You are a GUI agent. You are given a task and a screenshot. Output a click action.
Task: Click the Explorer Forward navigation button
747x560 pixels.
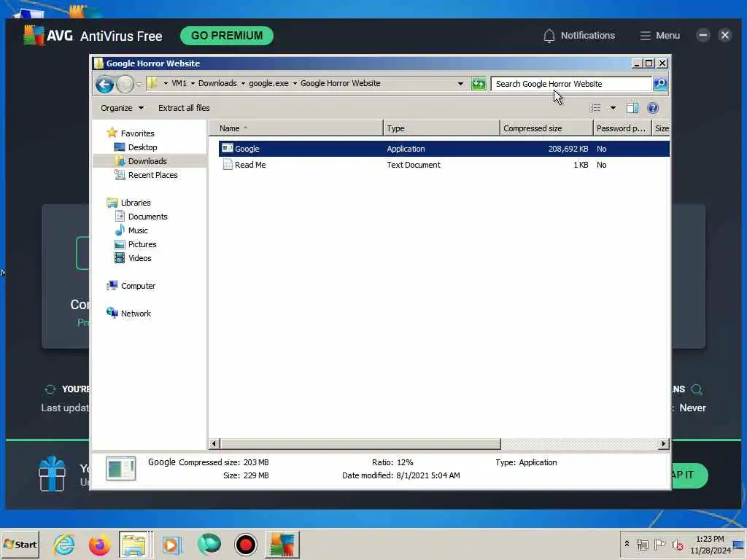(x=125, y=85)
